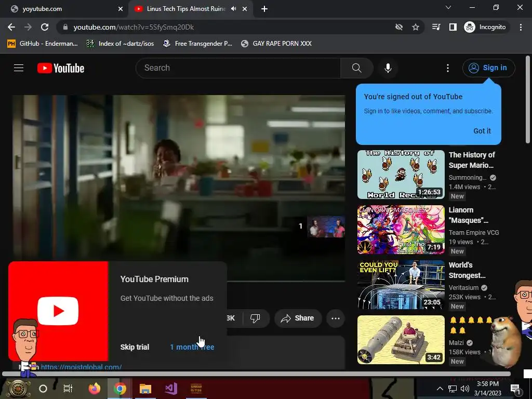Click the search magnifier button
532x399 pixels.
(x=356, y=68)
